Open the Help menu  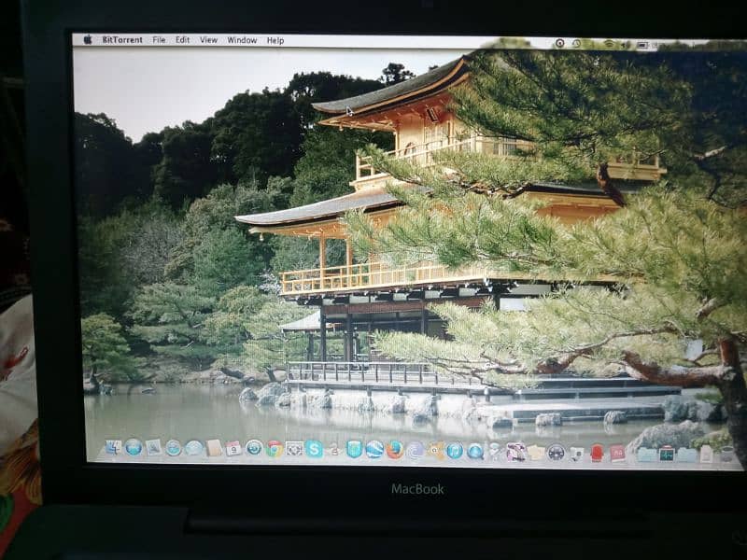275,40
